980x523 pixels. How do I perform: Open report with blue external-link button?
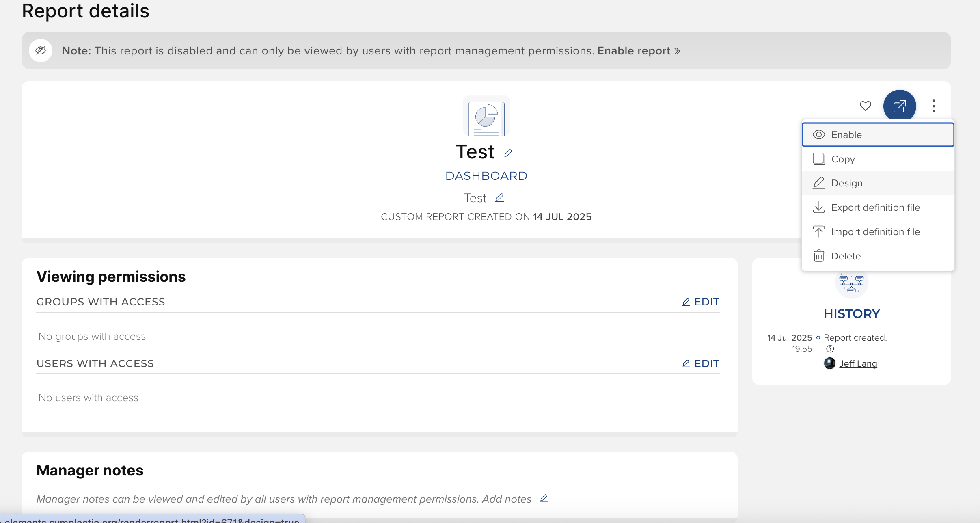899,106
